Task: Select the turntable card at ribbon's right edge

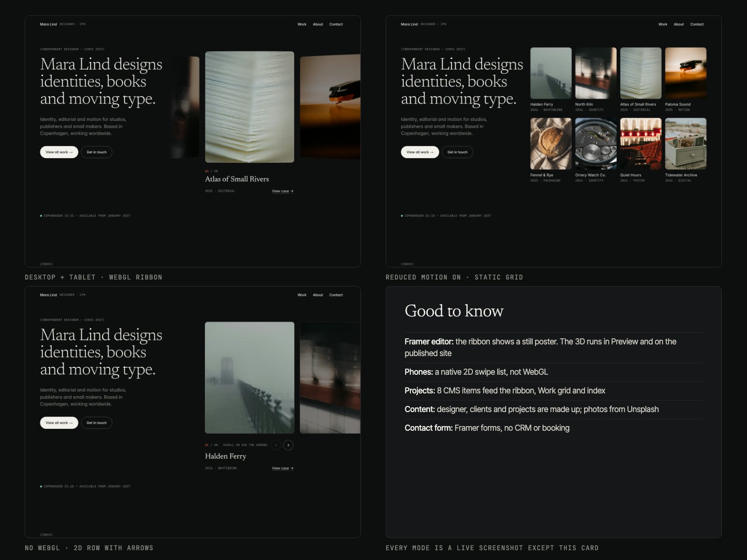Action: click(x=330, y=107)
